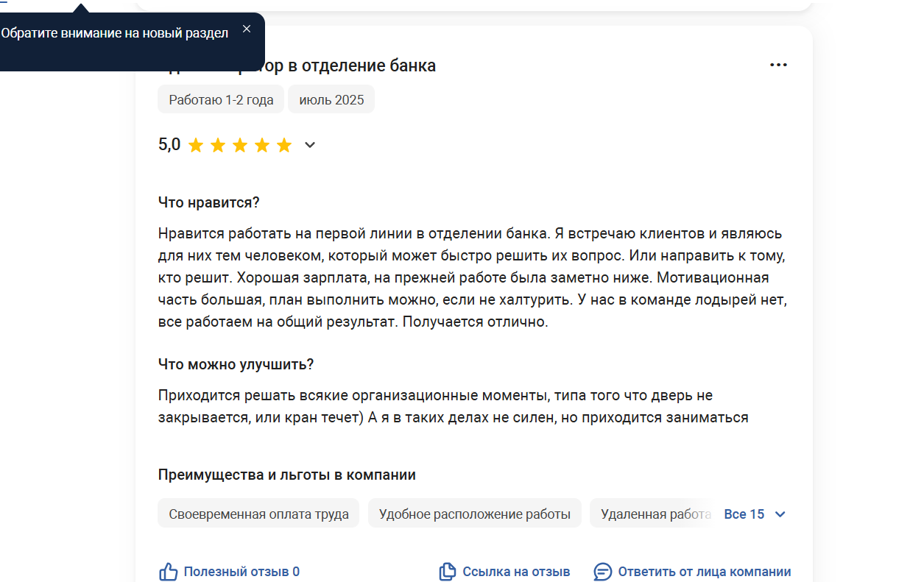Click the 5,0 rating value

[x=169, y=144]
